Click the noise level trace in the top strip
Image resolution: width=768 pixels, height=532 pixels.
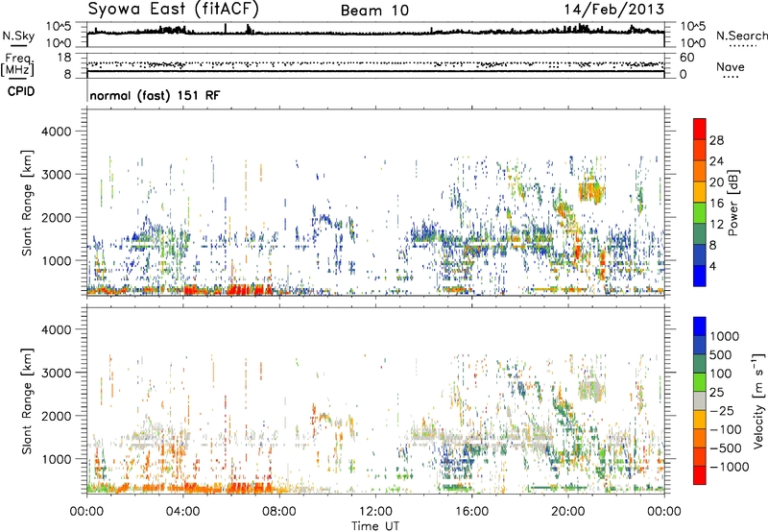click(375, 33)
